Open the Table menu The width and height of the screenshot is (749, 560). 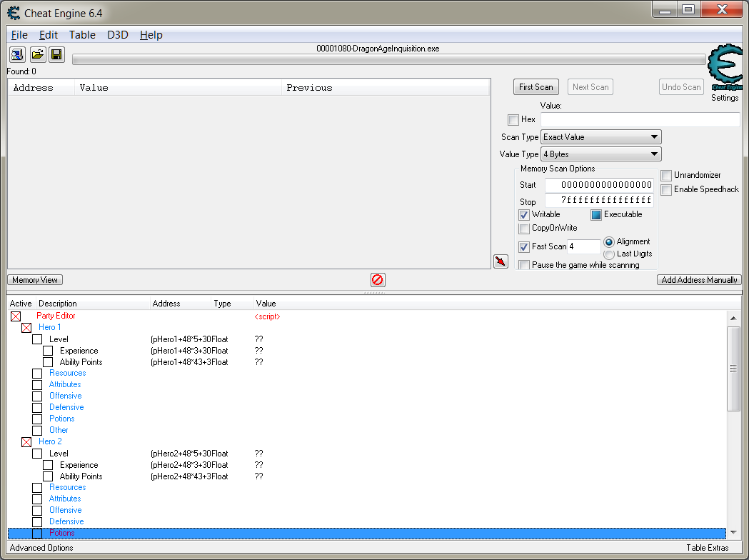[82, 35]
